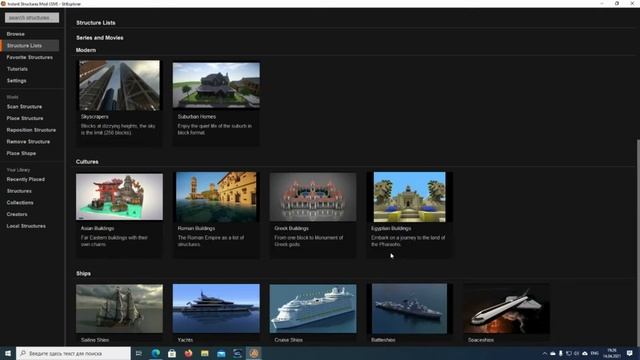
Task: Click the Asian Buildings title text
Action: point(98,229)
